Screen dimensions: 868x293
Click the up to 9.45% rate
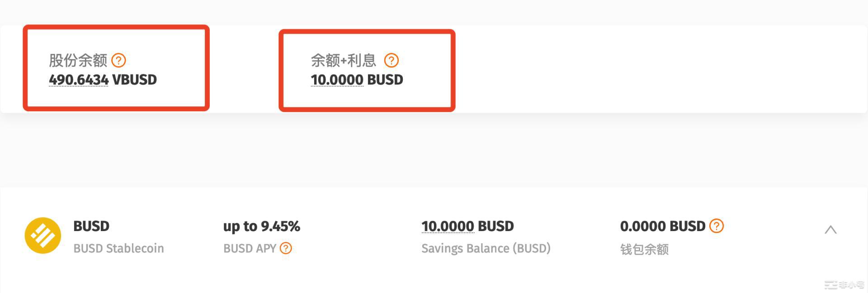click(x=261, y=226)
